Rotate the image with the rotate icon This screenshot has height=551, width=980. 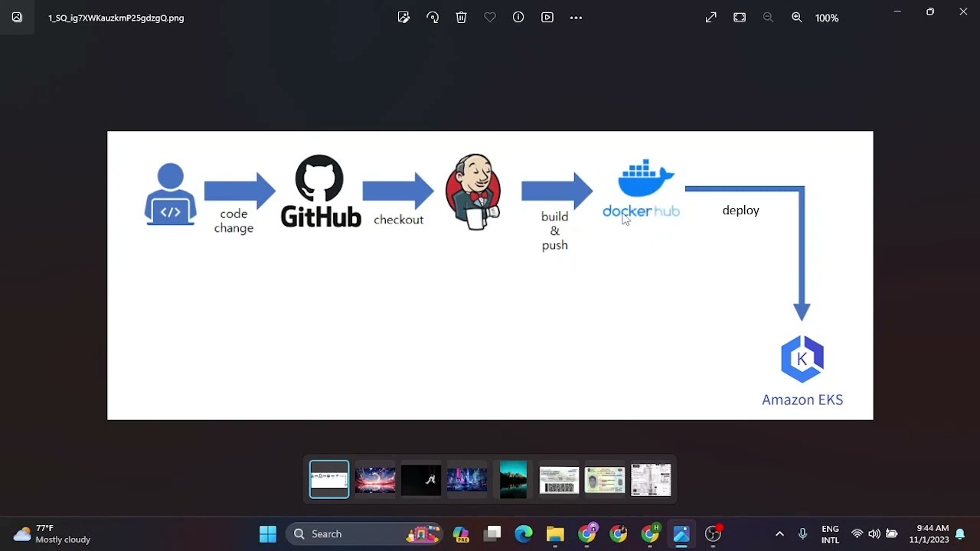[x=433, y=18]
